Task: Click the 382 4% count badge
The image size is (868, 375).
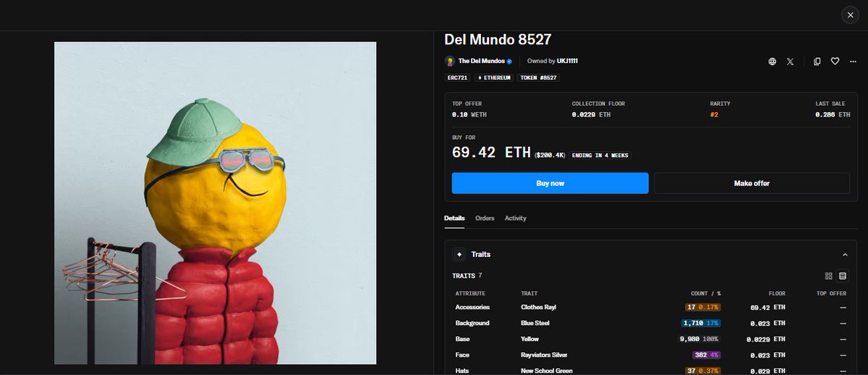Action: [707, 355]
